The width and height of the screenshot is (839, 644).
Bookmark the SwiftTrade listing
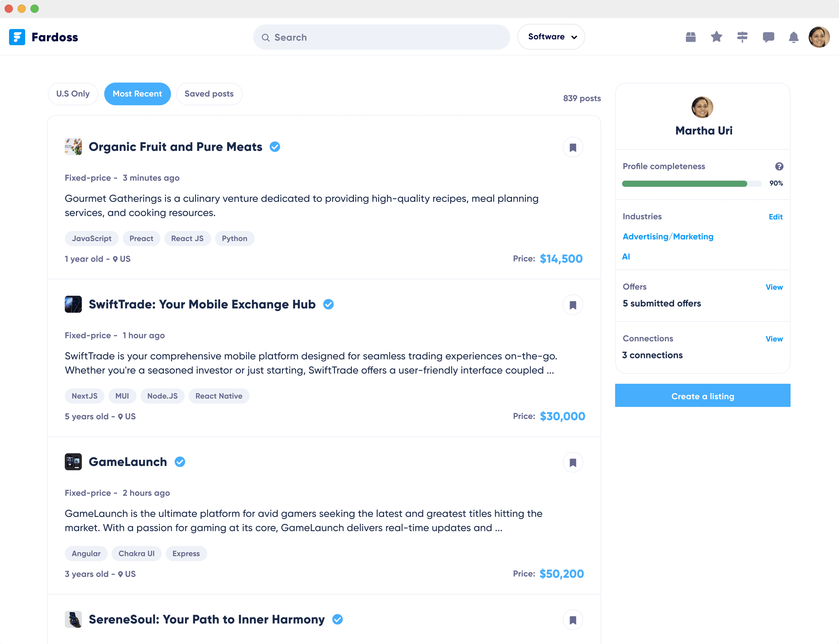pos(573,305)
